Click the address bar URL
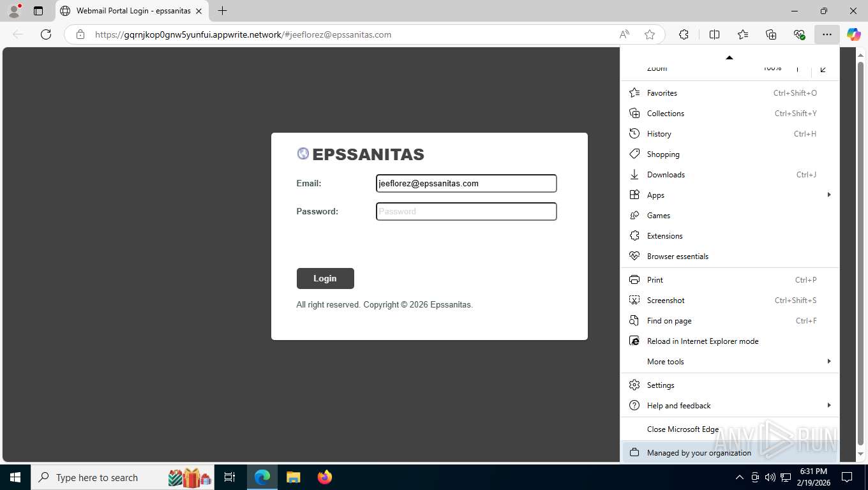This screenshot has width=868, height=490. pos(243,34)
